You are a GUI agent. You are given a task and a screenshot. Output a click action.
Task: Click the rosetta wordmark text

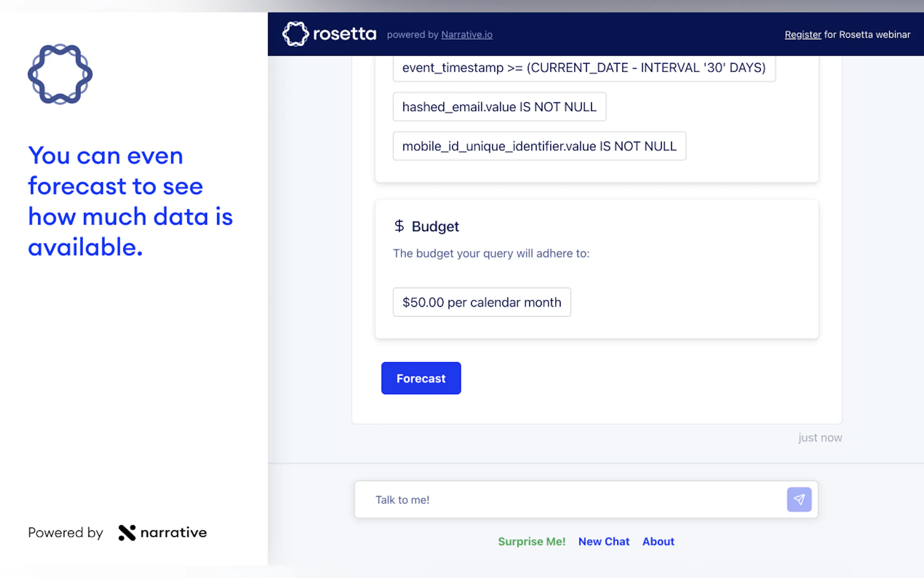click(x=344, y=35)
